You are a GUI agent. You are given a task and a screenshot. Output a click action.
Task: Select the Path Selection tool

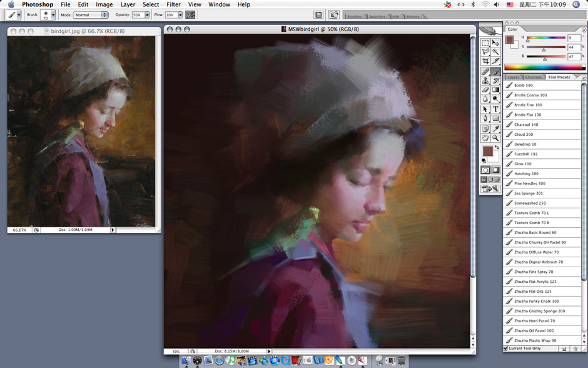tap(485, 109)
